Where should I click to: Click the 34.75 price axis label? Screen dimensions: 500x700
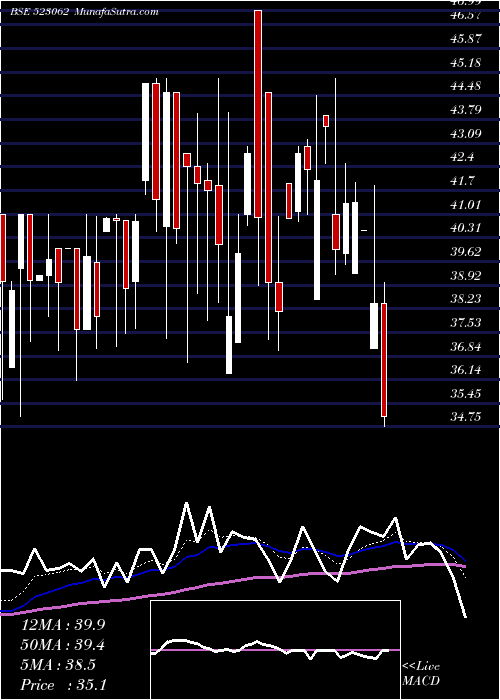pyautogui.click(x=466, y=417)
